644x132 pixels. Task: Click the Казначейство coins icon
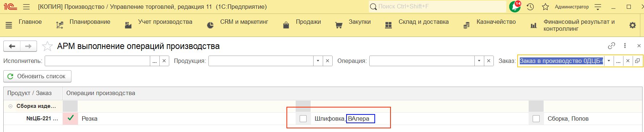[466, 25]
